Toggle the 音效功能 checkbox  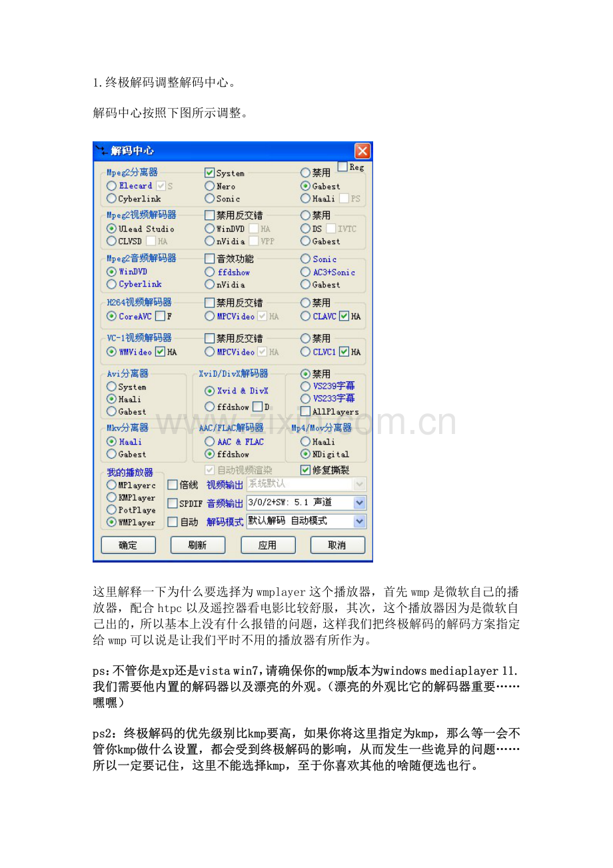pos(208,257)
